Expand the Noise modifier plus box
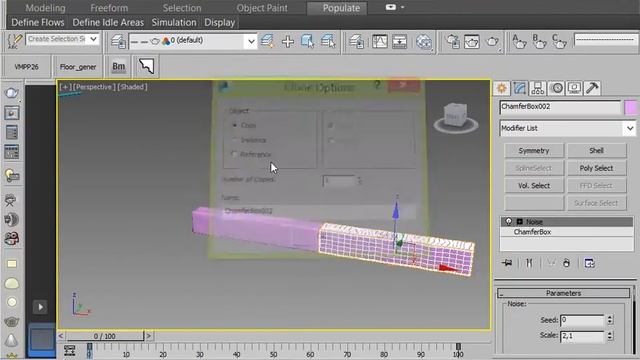The width and height of the screenshot is (640, 360). tap(520, 222)
